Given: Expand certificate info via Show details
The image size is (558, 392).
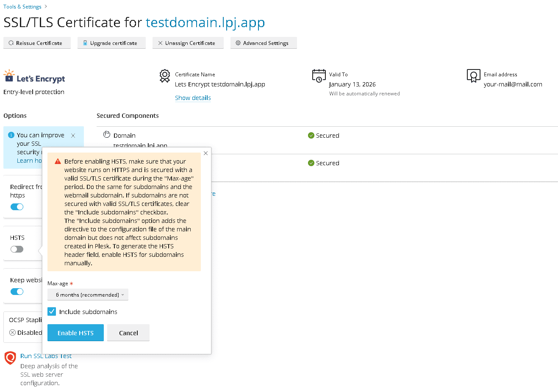Looking at the screenshot, I should click(193, 98).
